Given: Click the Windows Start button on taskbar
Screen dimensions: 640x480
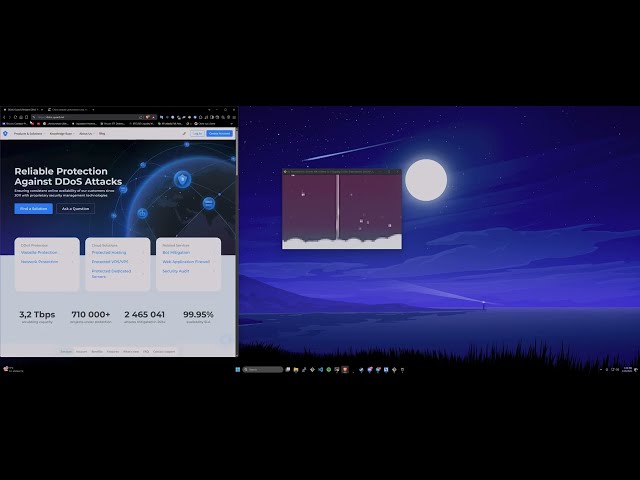Looking at the screenshot, I should pos(238,370).
